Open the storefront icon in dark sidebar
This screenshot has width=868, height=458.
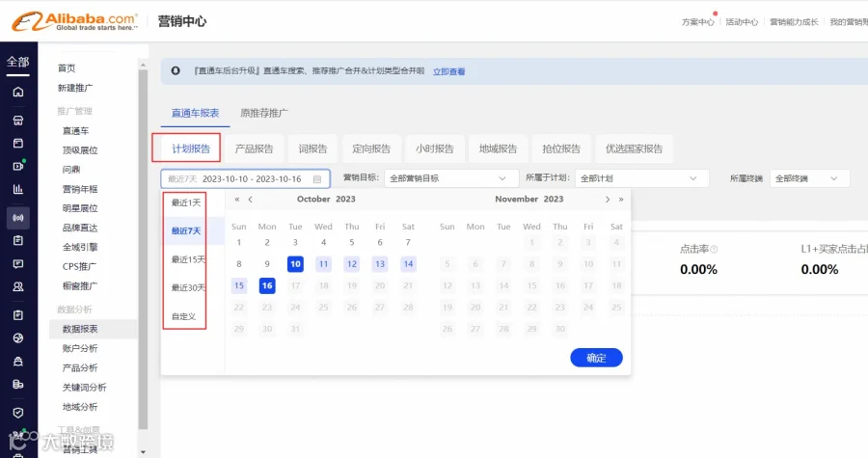pos(18,120)
